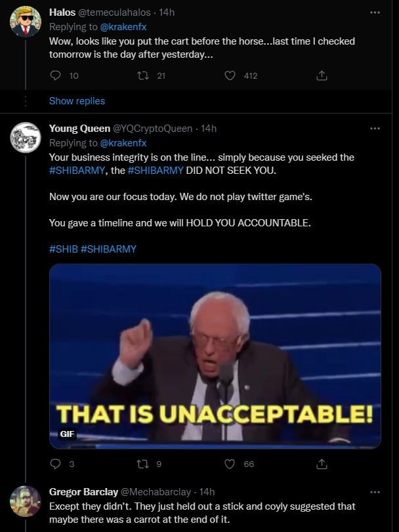Reply to Young Queen's tweet
The height and width of the screenshot is (532, 399).
click(x=55, y=464)
